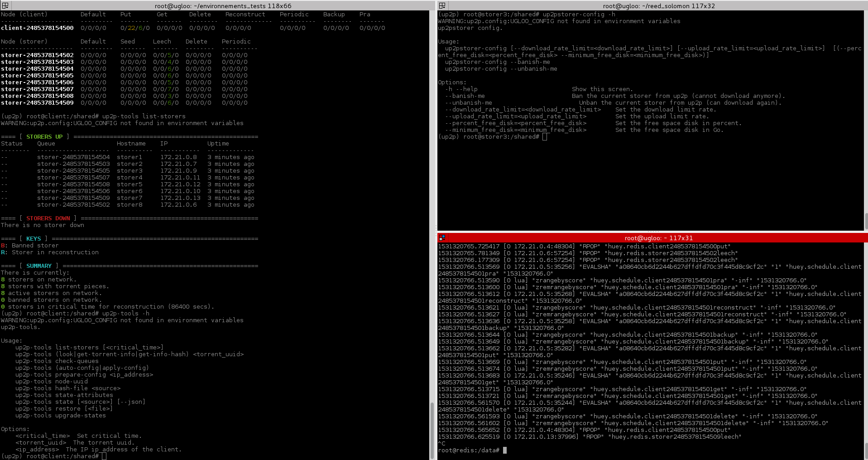Image resolution: width=868 pixels, height=460 pixels.
Task: Click the Put value 0/22/6/0
Action: (135, 28)
